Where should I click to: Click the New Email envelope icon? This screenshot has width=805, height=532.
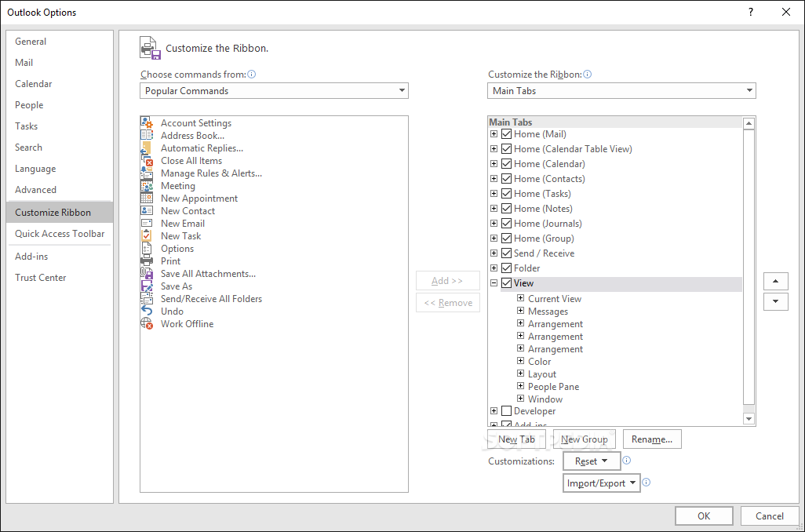[147, 224]
